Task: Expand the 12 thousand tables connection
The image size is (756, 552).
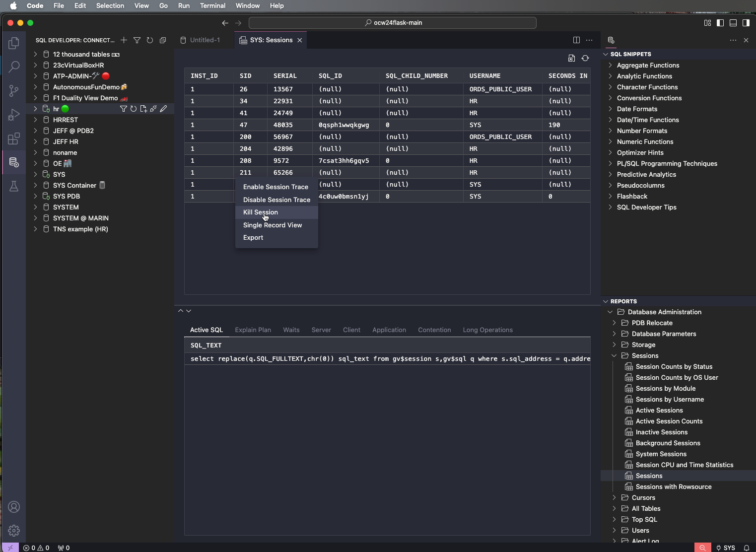Action: click(35, 54)
